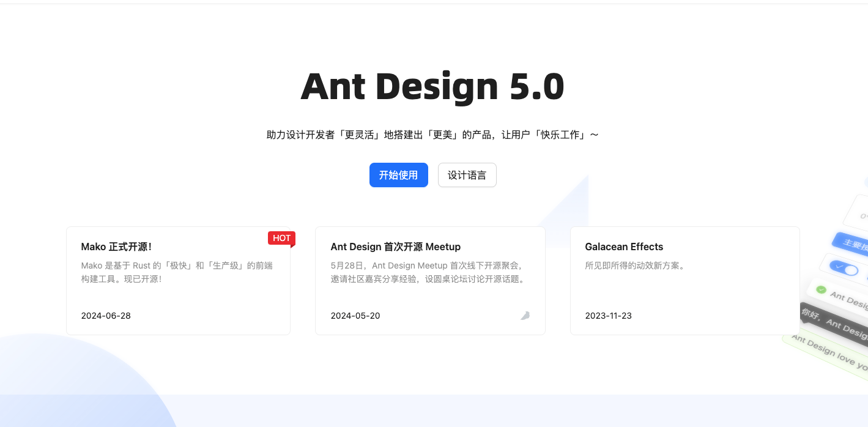Open the Mako 正式开源! card title
Image resolution: width=868 pixels, height=427 pixels.
coord(116,247)
